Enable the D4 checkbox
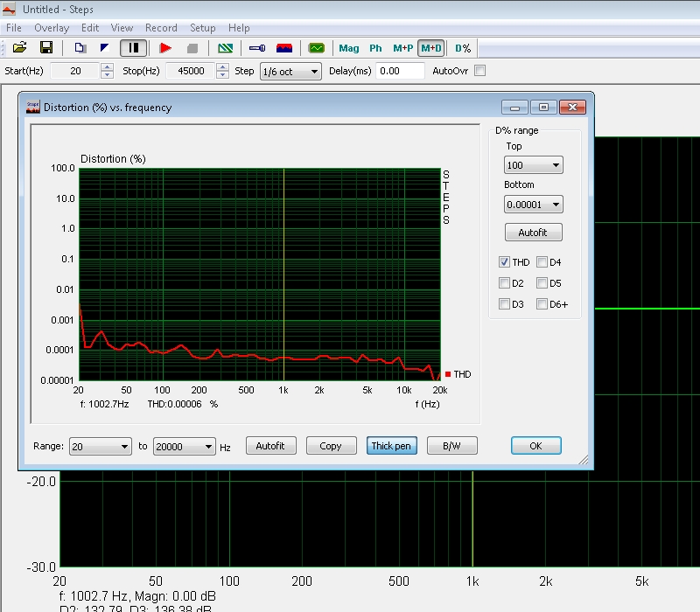This screenshot has width=700, height=612. tap(542, 262)
